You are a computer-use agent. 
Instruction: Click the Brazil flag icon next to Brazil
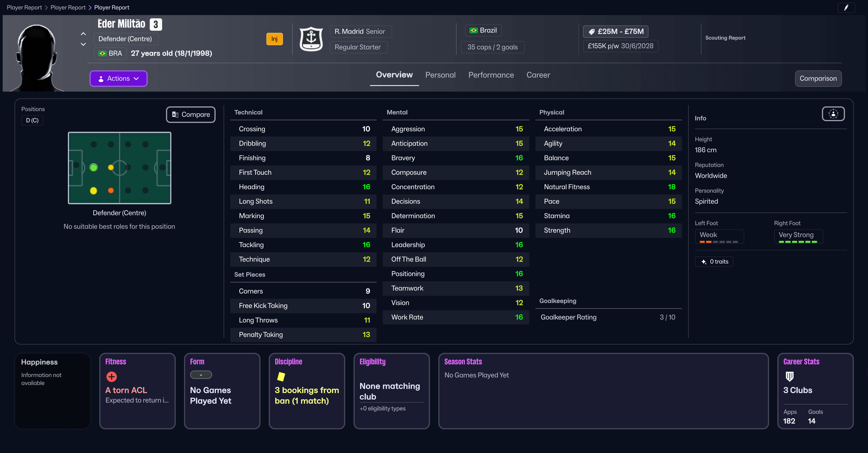click(x=474, y=30)
